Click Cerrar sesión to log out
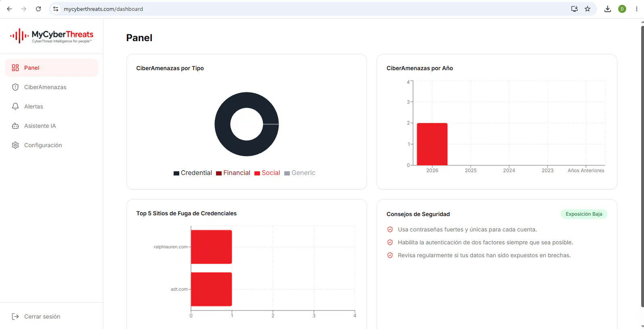Screen dimensions: 644x329 [x=52, y=317]
